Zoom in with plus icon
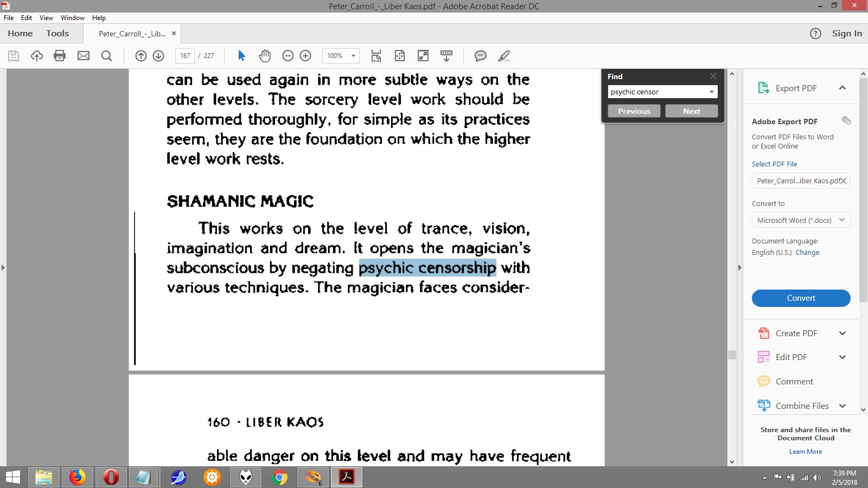 305,56
